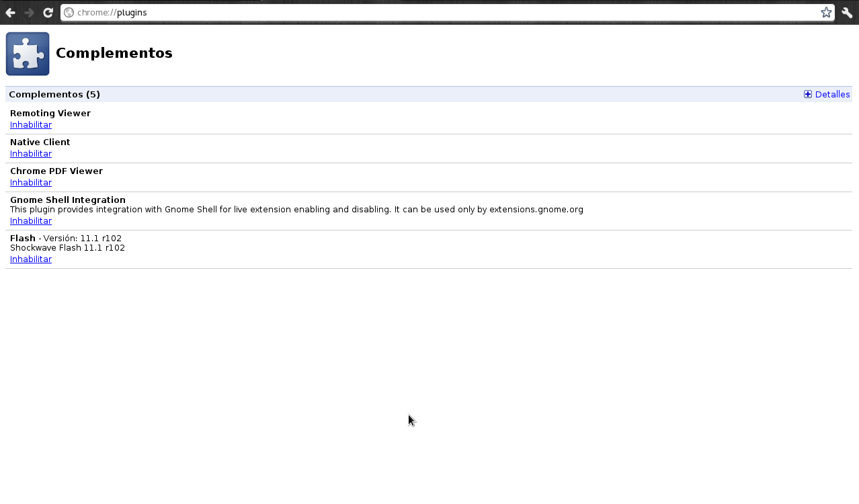Click the browser forward arrow
Image resolution: width=859 pixels, height=504 pixels.
[29, 13]
